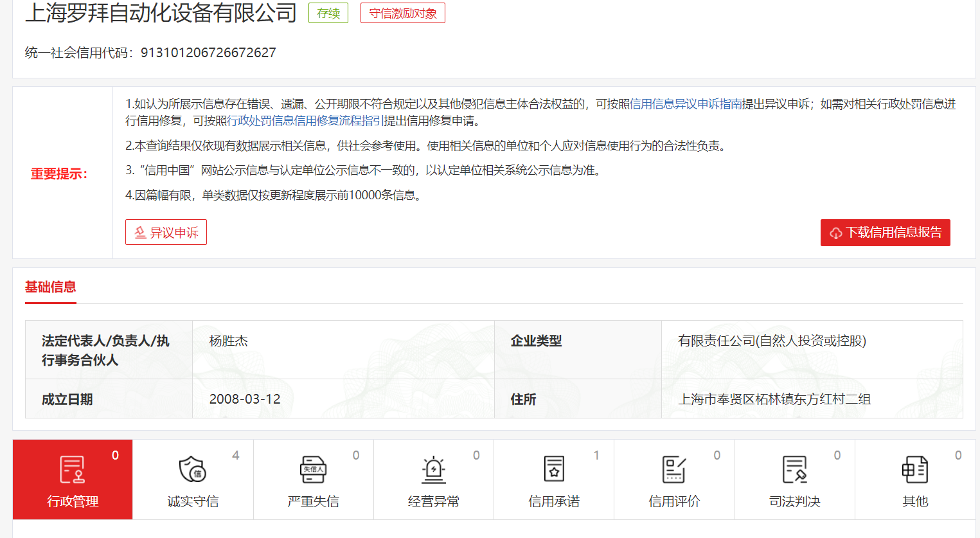Select the 信用评价 document icon
Screen dimensions: 980x538
point(674,469)
